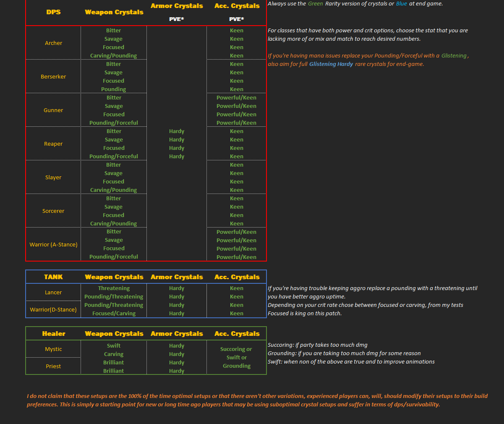The image size is (504, 424).
Task: Click the Reaper class cell
Action: coord(53,144)
